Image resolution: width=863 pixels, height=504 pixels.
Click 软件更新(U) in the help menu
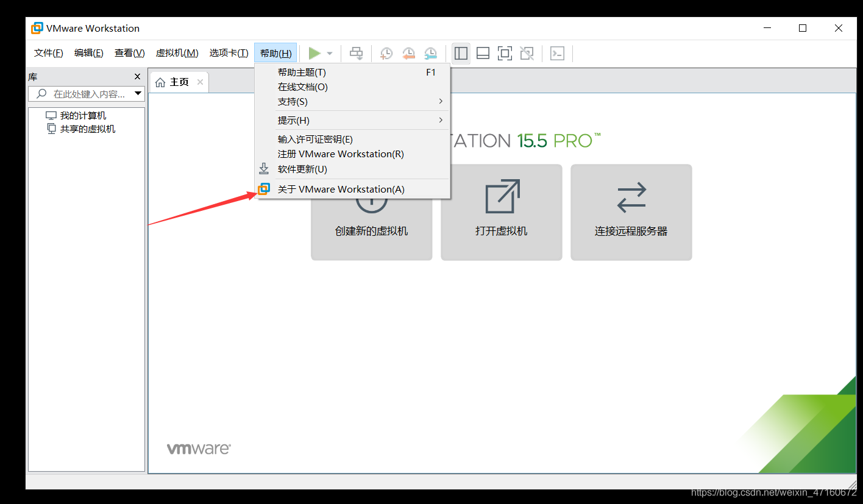point(353,169)
